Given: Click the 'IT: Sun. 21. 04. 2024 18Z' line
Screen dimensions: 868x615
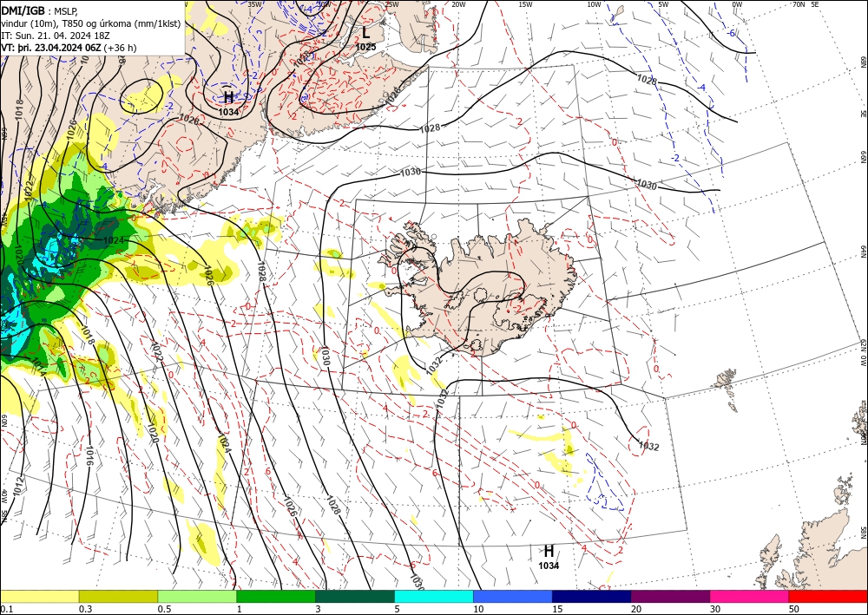Looking at the screenshot, I should point(55,36).
